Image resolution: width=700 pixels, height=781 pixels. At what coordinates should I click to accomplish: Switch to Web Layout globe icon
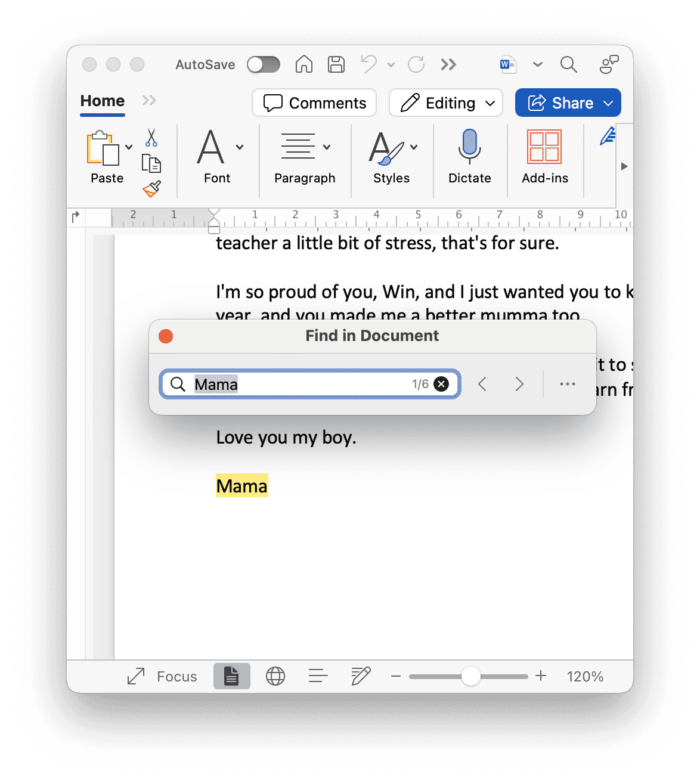coord(275,676)
